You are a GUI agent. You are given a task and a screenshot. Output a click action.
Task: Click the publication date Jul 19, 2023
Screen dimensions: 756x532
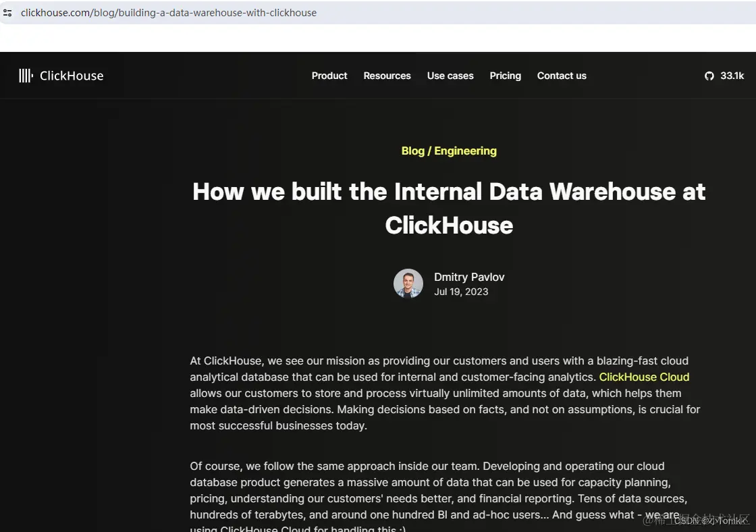[x=461, y=292]
